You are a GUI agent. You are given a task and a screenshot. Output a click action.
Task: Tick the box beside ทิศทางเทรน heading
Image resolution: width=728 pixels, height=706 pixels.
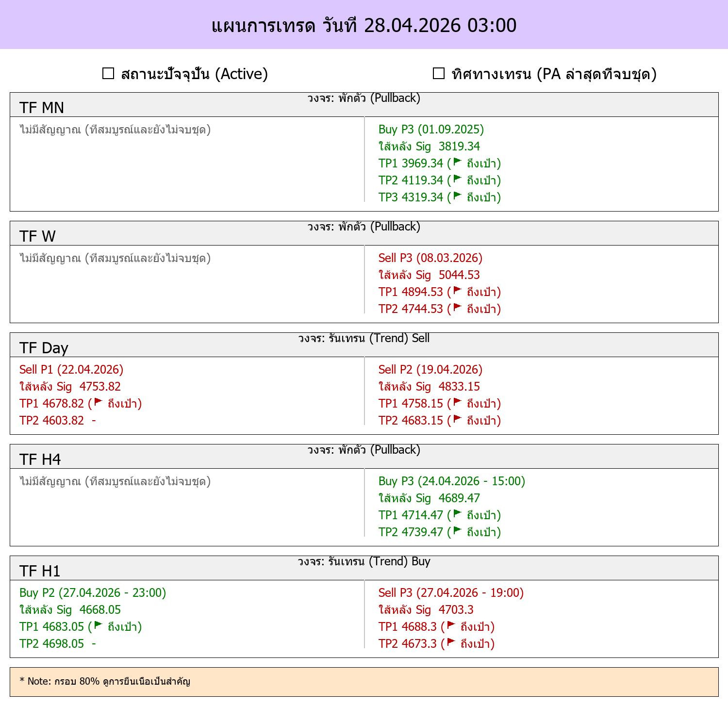[x=439, y=73]
